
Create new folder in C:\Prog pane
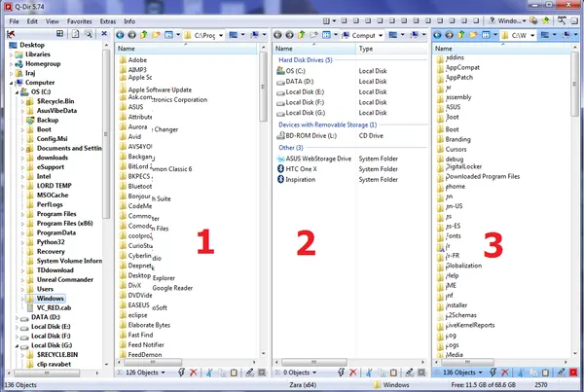tap(156, 35)
